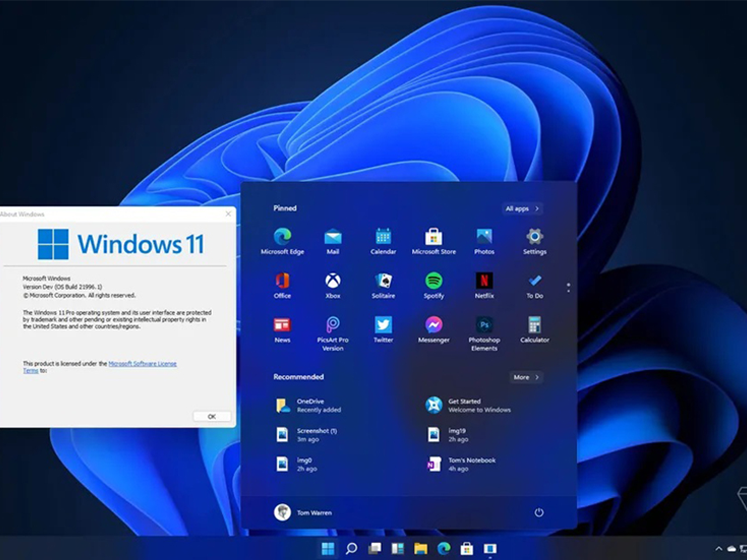Viewport: 747px width, 560px height.
Task: Show hidden system tray icons chevron
Action: [719, 548]
